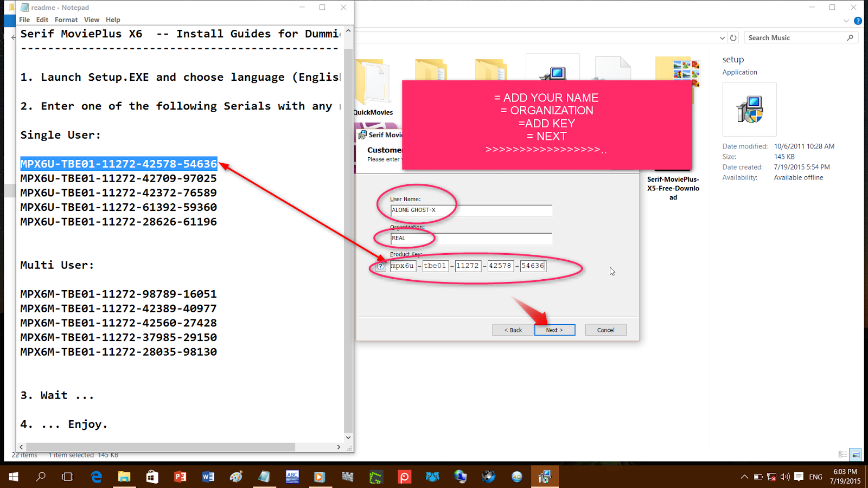The height and width of the screenshot is (488, 868).
Task: Open File Explorer from the taskbar
Action: pos(124,477)
